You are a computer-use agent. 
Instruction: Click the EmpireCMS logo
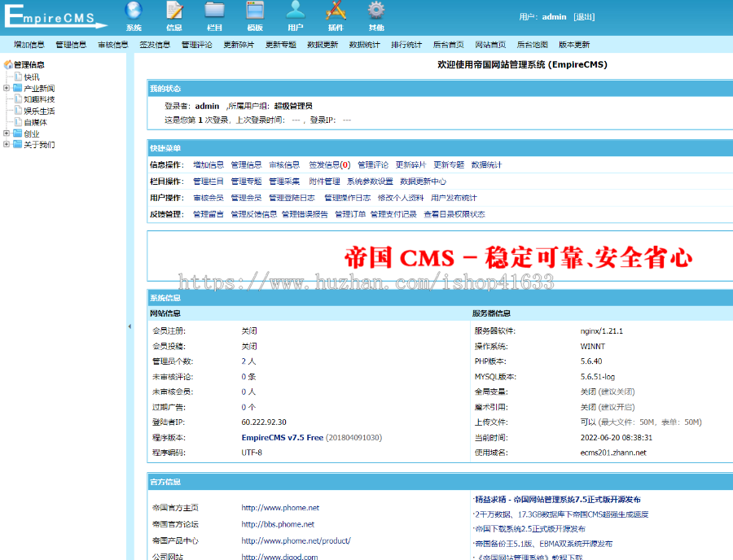tap(55, 16)
